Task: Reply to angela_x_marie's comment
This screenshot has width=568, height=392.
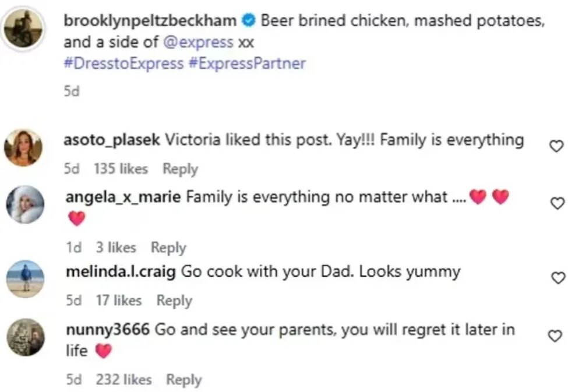Action: [x=168, y=248]
